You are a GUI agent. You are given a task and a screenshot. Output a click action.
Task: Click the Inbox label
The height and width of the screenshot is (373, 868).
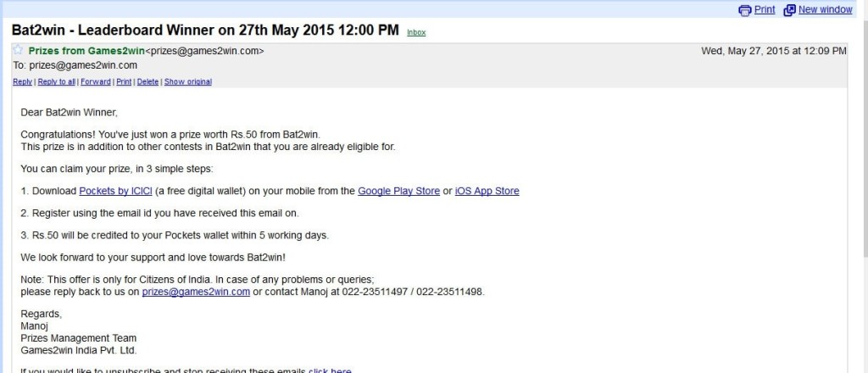416,33
